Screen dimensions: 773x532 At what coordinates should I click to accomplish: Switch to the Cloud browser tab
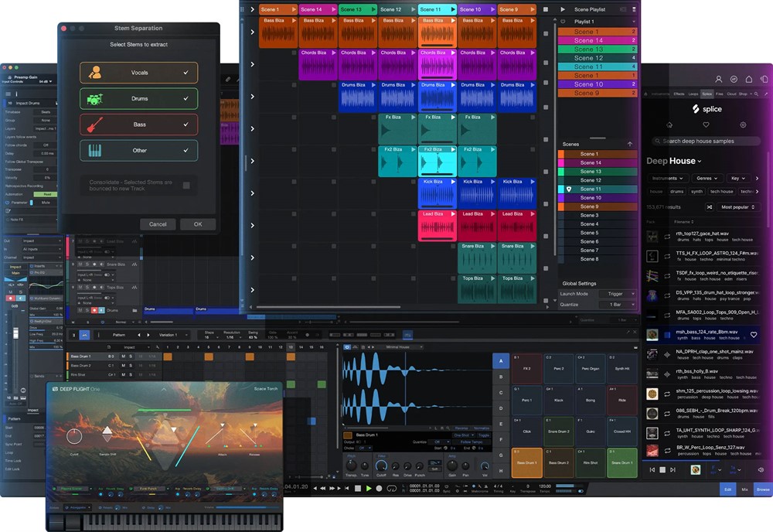(x=731, y=94)
